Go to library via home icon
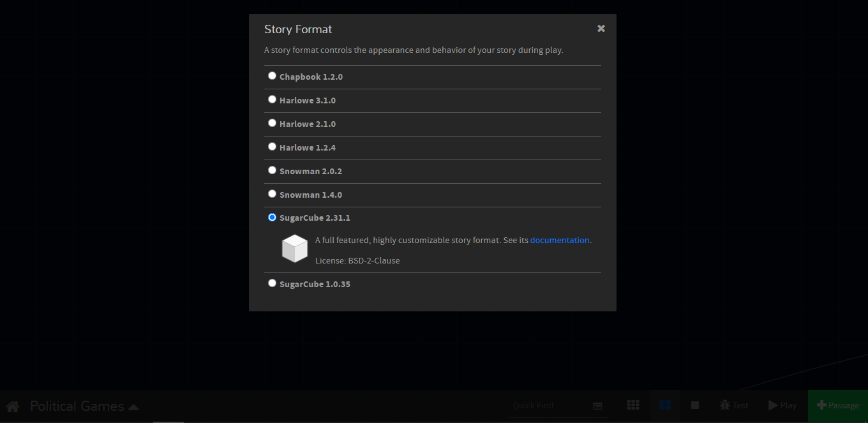The width and height of the screenshot is (868, 423). 12,406
